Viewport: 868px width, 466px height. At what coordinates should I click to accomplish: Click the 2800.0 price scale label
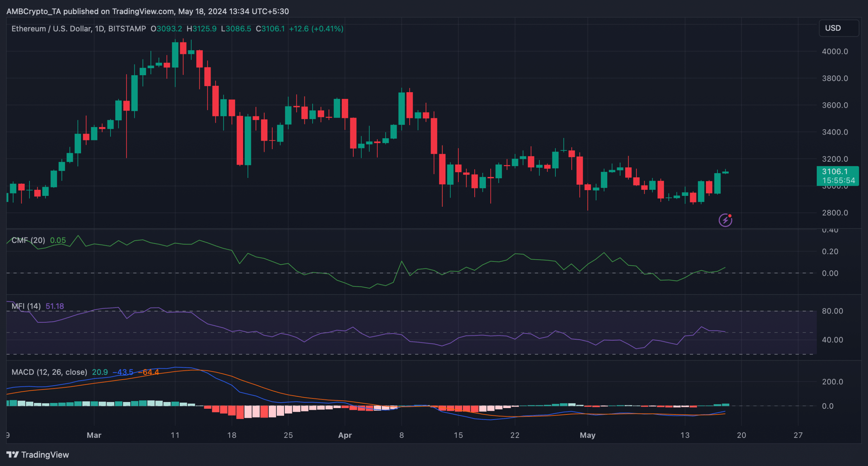pyautogui.click(x=835, y=213)
